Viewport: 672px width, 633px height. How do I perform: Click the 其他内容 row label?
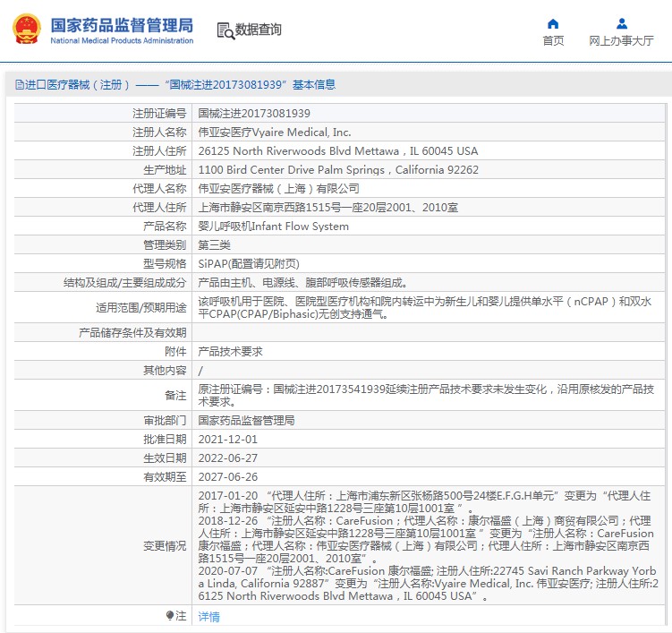click(165, 371)
